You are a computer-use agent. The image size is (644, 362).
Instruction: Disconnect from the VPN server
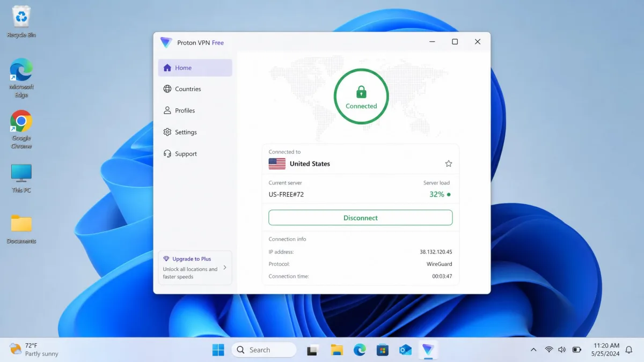[361, 218]
